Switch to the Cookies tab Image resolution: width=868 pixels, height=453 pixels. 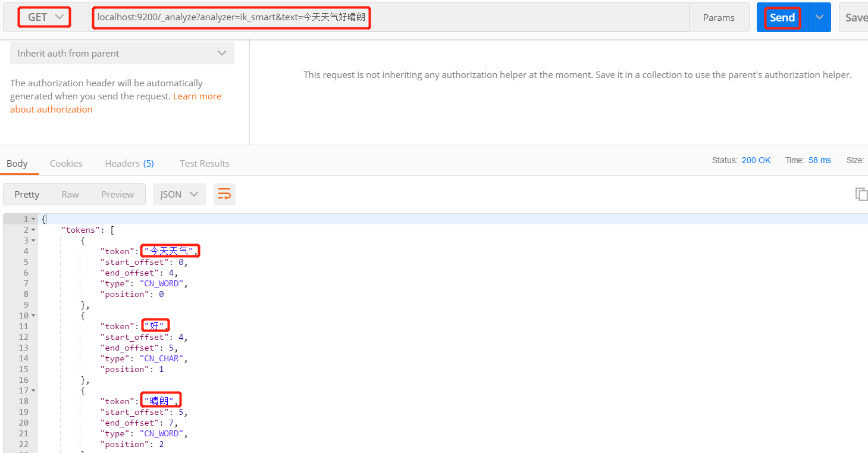(x=66, y=163)
